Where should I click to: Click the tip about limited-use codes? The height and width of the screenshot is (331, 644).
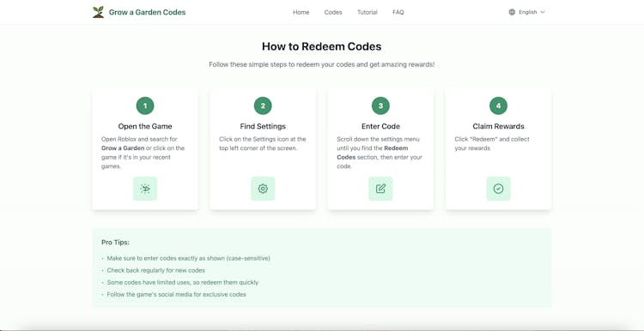183,283
